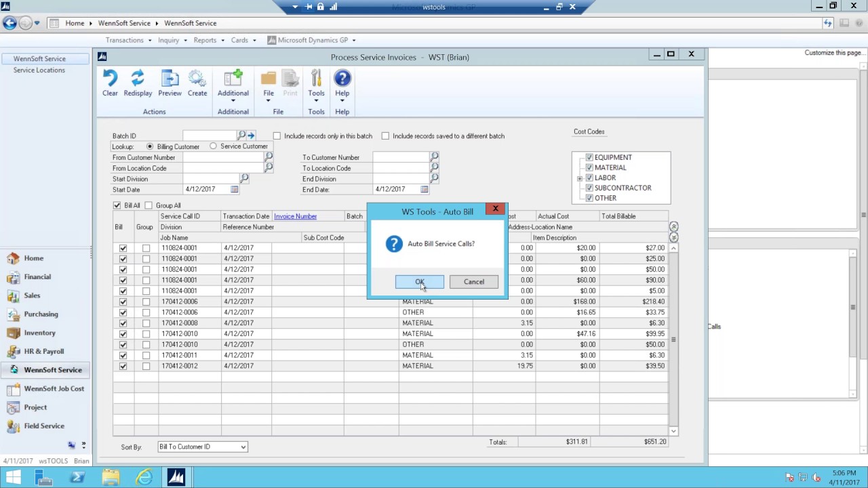This screenshot has height=488, width=868.
Task: Open Internet Explorer from the taskbar
Action: (144, 477)
